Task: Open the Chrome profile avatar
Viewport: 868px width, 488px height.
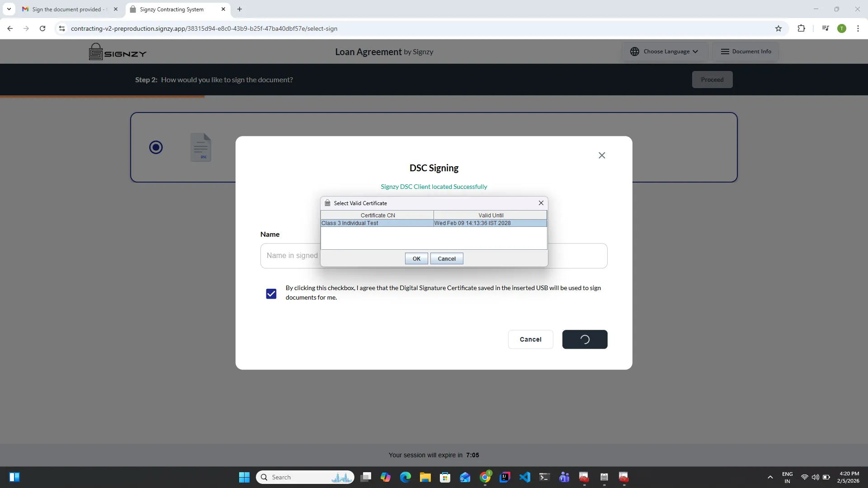Action: (842, 28)
